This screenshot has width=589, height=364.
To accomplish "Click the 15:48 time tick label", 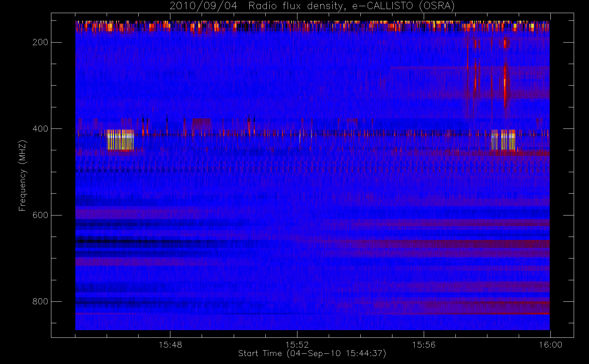I will [170, 345].
